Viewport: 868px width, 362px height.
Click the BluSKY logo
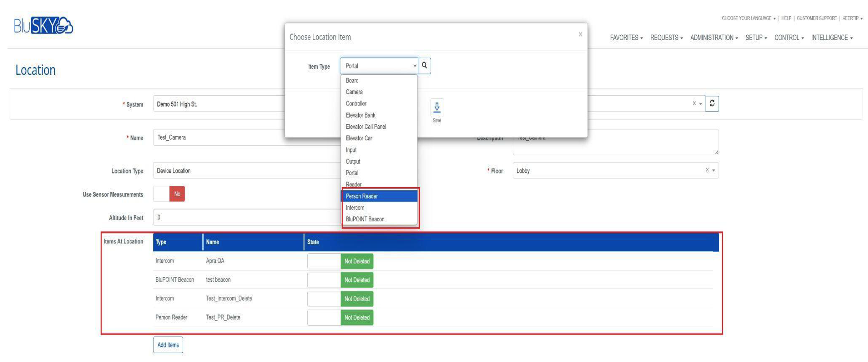[43, 25]
